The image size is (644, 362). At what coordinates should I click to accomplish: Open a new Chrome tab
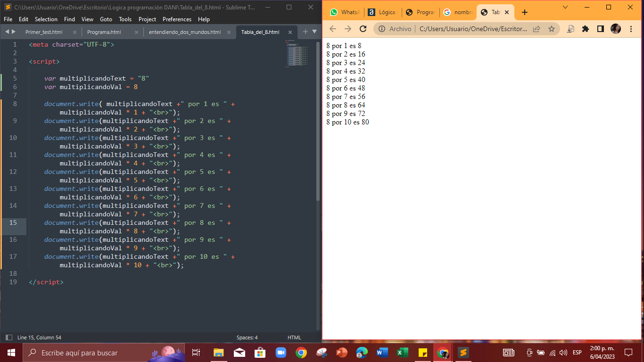pyautogui.click(x=525, y=12)
